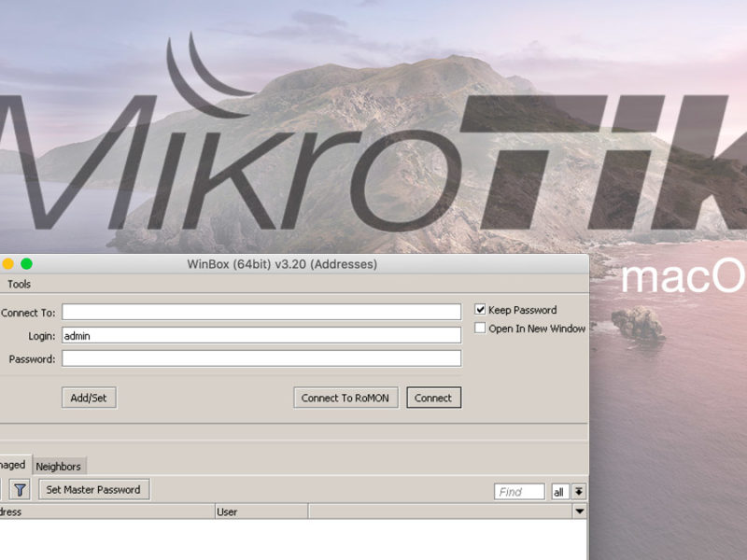Uncheck the Keep Password checkbox
This screenshot has height=560, width=747.
pos(480,310)
